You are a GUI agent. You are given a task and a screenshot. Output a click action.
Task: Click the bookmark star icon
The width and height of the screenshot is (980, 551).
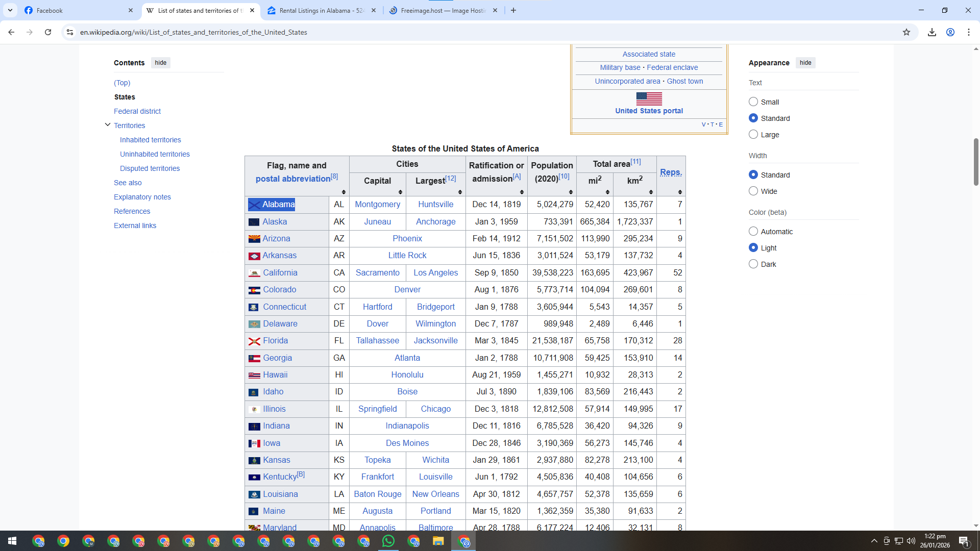click(906, 32)
